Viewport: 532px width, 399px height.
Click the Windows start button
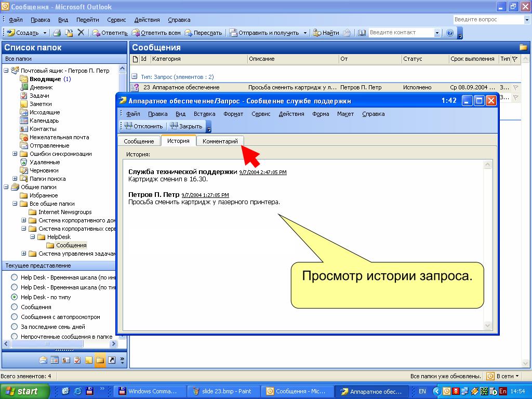24,391
